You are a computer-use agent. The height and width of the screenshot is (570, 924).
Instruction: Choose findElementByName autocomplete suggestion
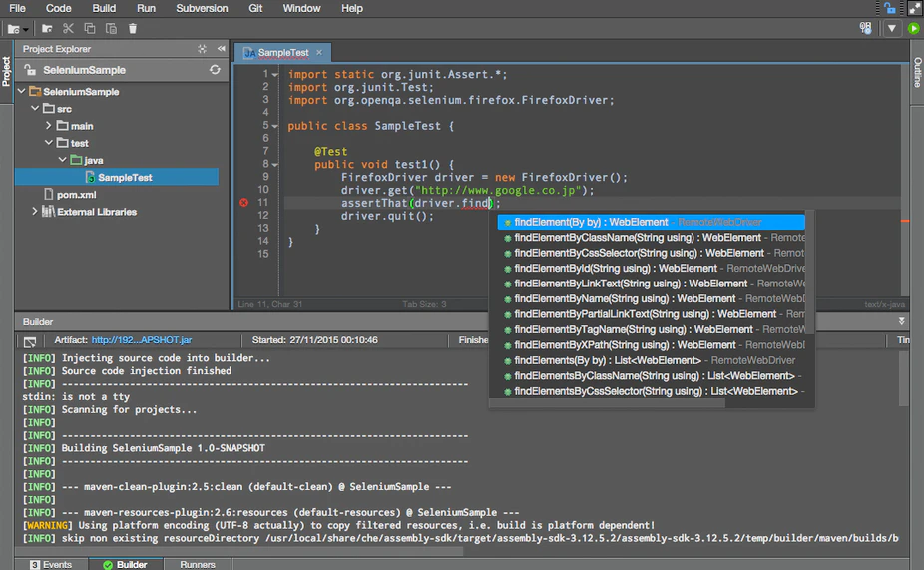click(652, 298)
